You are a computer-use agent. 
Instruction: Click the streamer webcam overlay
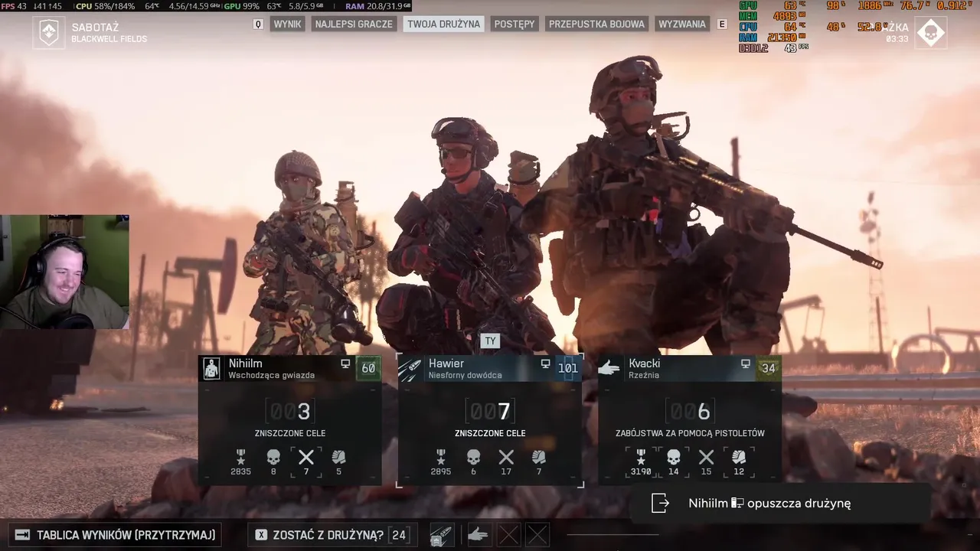coord(64,272)
